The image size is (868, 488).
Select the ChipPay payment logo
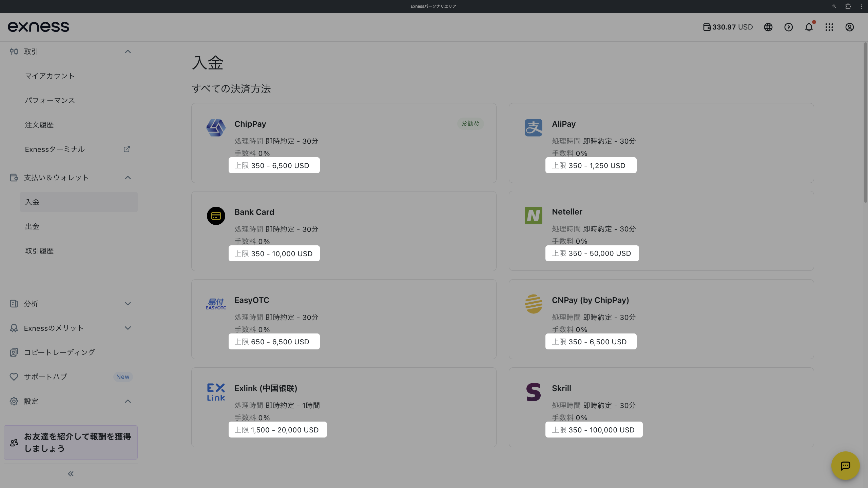tap(216, 128)
